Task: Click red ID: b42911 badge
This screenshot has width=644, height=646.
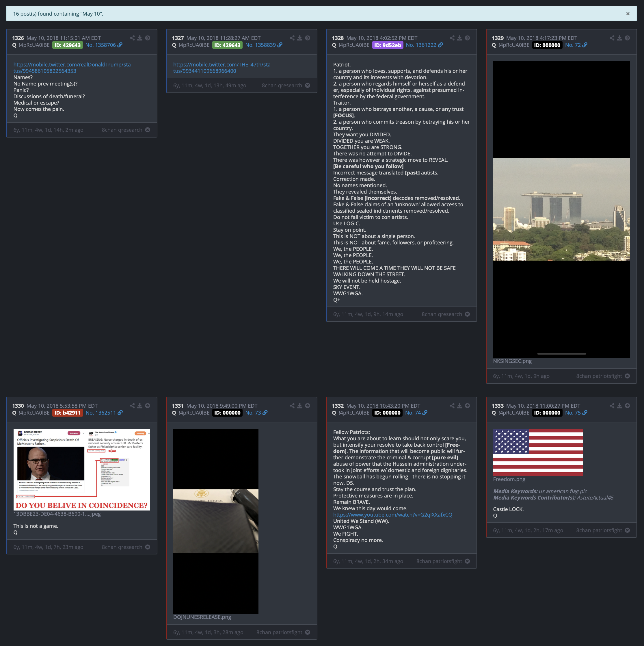Action: point(68,413)
